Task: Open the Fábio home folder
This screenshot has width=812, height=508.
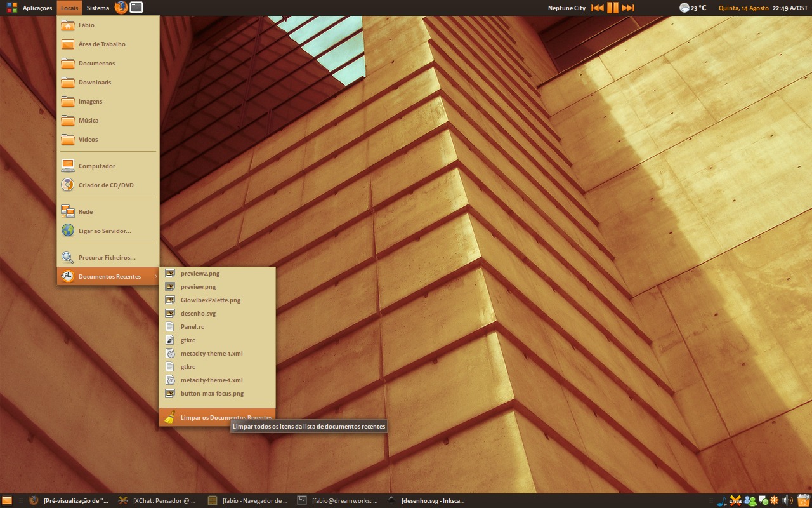Action: (x=108, y=25)
